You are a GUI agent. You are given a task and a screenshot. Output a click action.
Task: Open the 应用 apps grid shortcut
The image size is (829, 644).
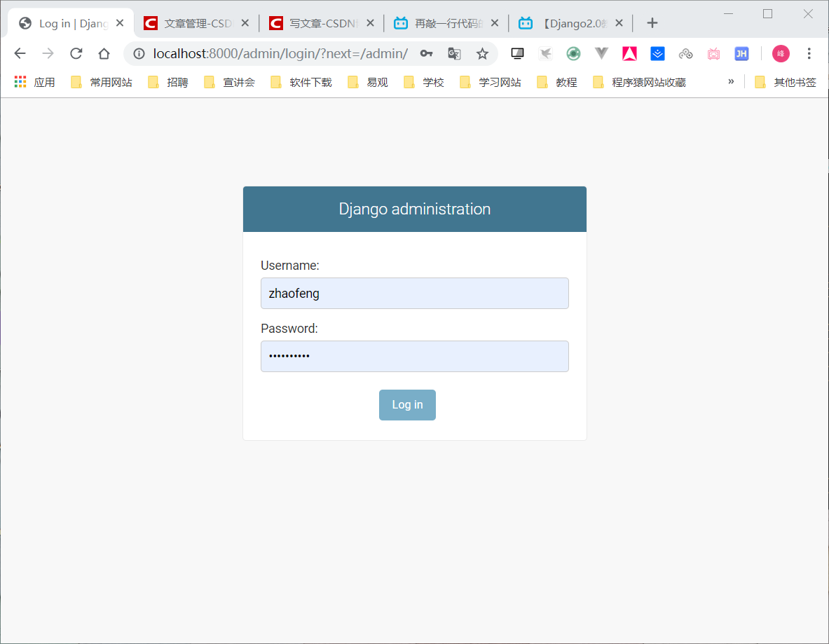(x=35, y=82)
